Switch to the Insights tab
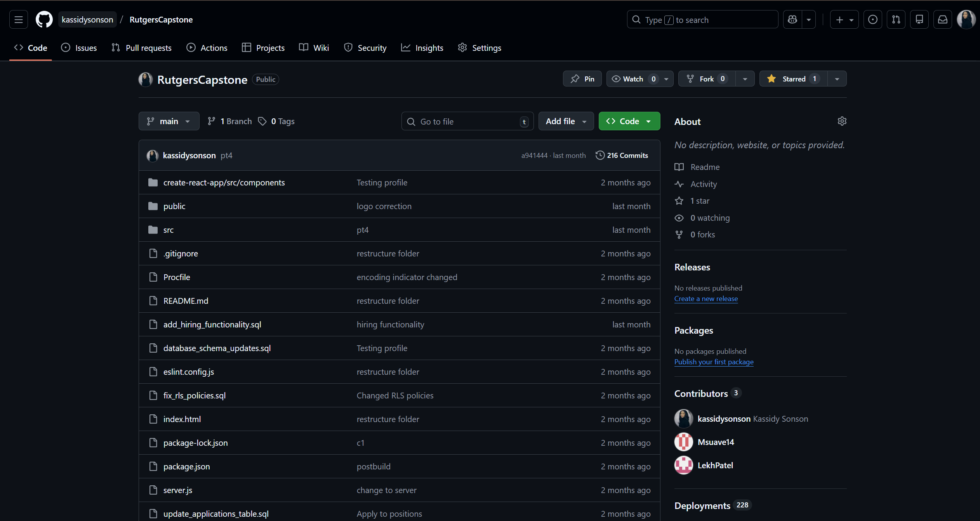This screenshot has width=980, height=521. coord(422,48)
